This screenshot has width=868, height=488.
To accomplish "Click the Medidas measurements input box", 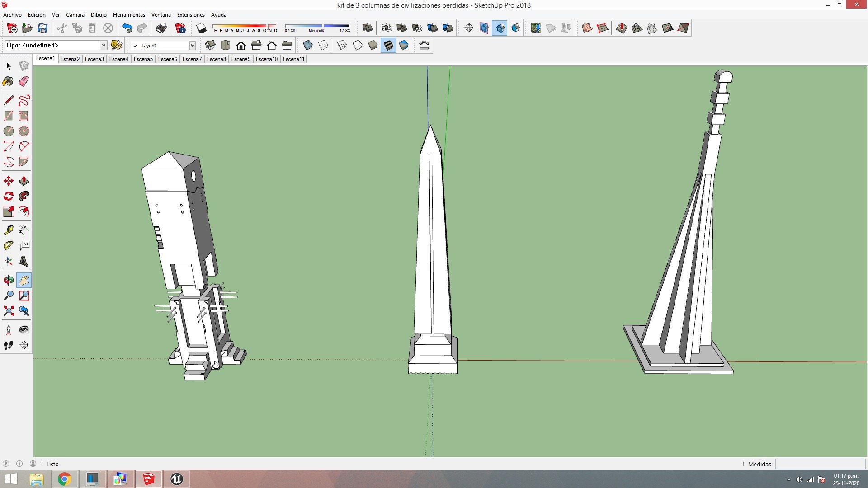I will tap(820, 464).
